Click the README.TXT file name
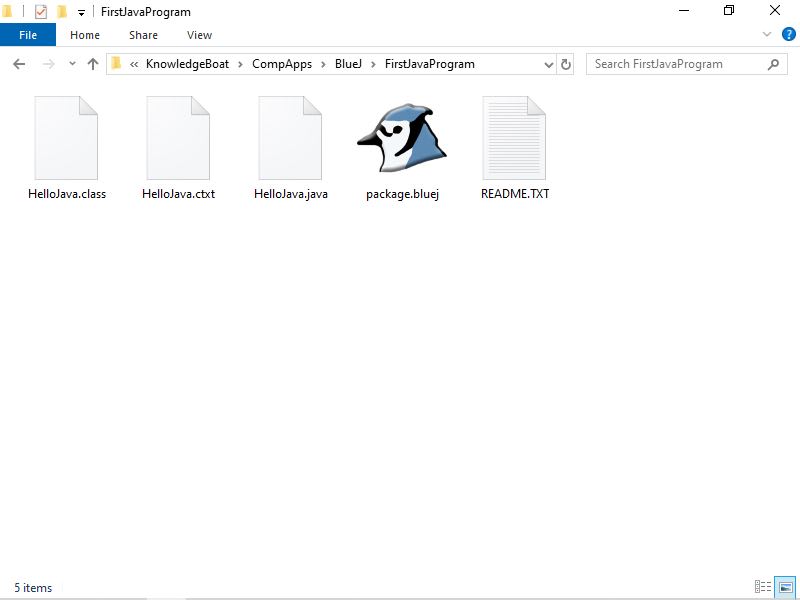The height and width of the screenshot is (600, 800). [x=515, y=194]
